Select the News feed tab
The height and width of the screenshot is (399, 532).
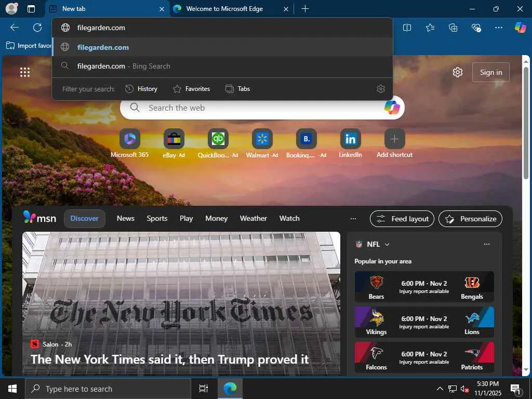coord(126,219)
